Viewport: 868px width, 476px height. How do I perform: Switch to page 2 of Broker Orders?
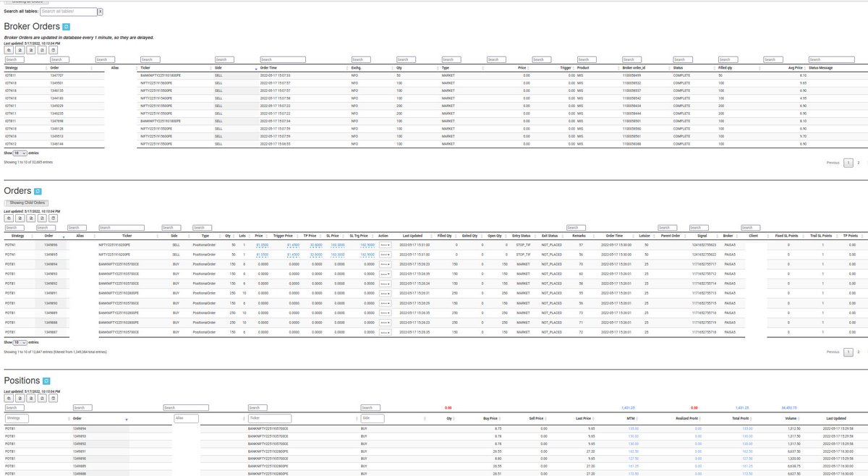[859, 163]
